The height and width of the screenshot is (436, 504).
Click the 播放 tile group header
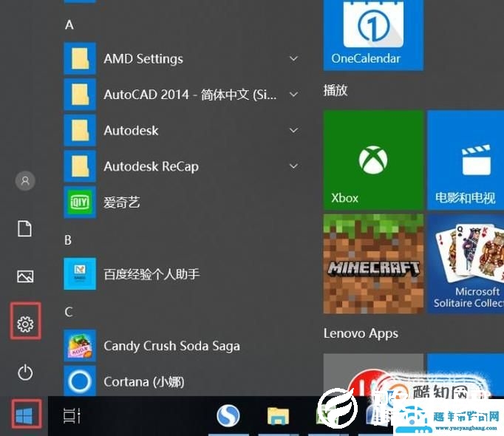click(336, 90)
